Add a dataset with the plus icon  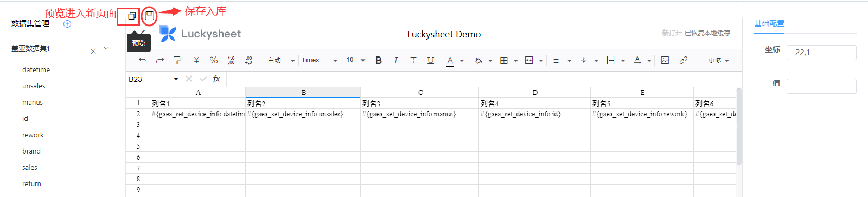pyautogui.click(x=67, y=24)
